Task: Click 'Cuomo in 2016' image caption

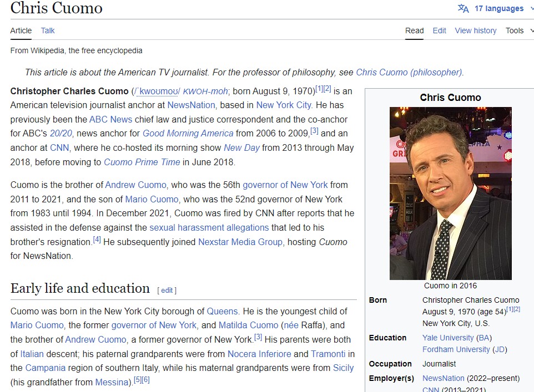Action: pos(450,286)
